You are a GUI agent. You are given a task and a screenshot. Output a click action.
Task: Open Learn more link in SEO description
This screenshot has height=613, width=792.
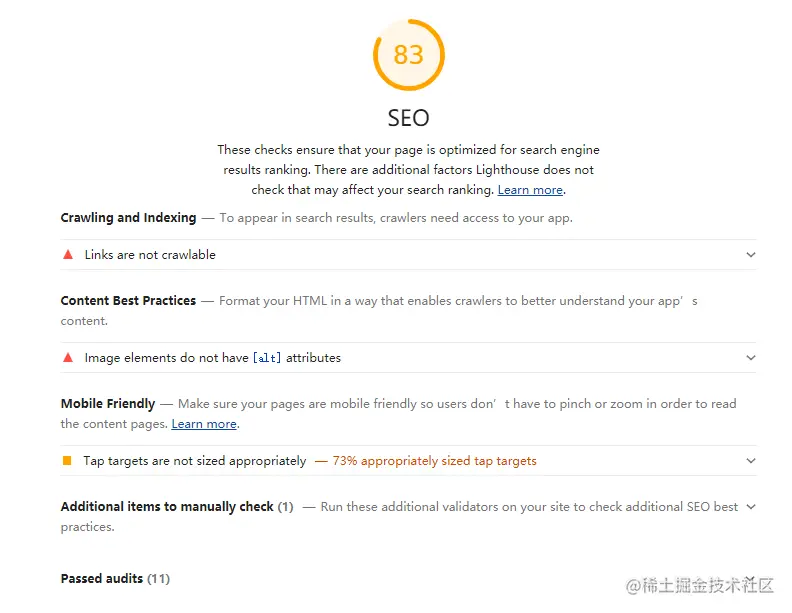coord(530,190)
